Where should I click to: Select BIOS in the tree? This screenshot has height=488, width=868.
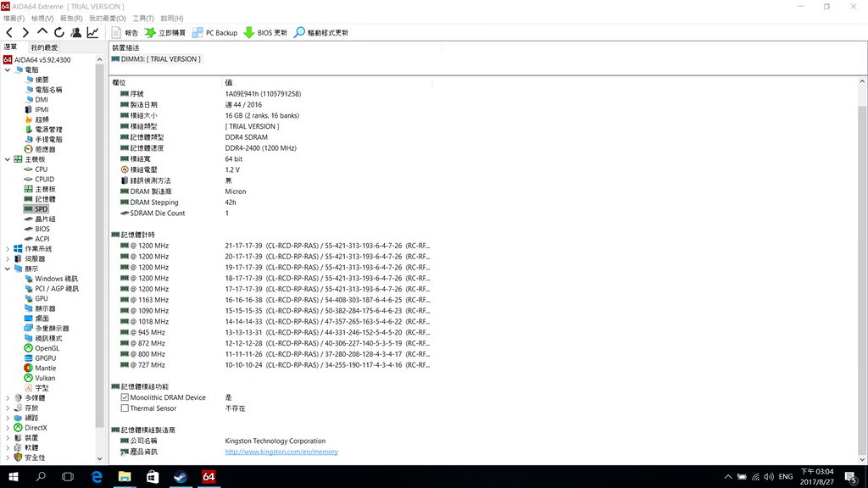pos(42,229)
